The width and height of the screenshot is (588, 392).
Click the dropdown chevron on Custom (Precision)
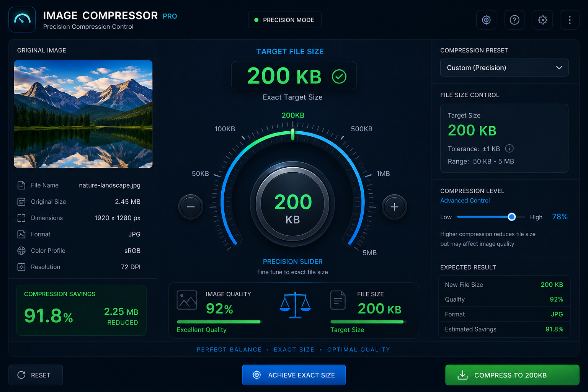(559, 68)
